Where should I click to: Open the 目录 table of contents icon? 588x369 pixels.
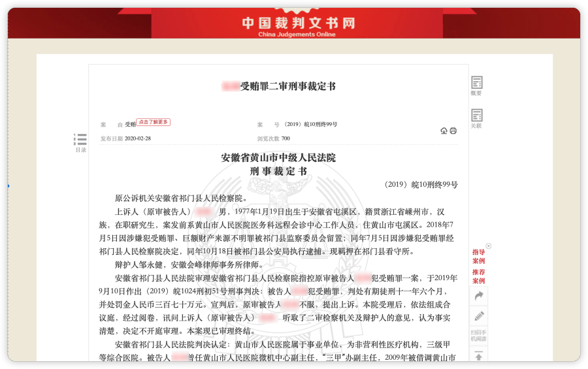80,139
